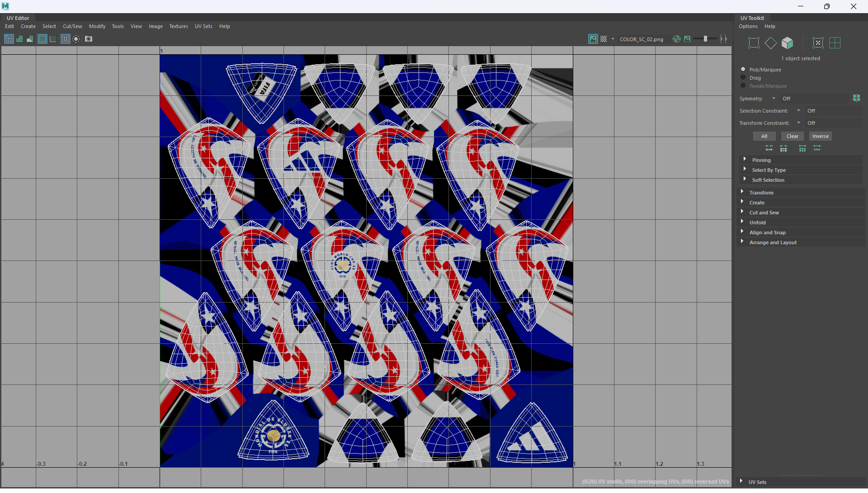Viewport: 868px width, 493px height.
Task: Open the Edit menu
Action: point(9,27)
